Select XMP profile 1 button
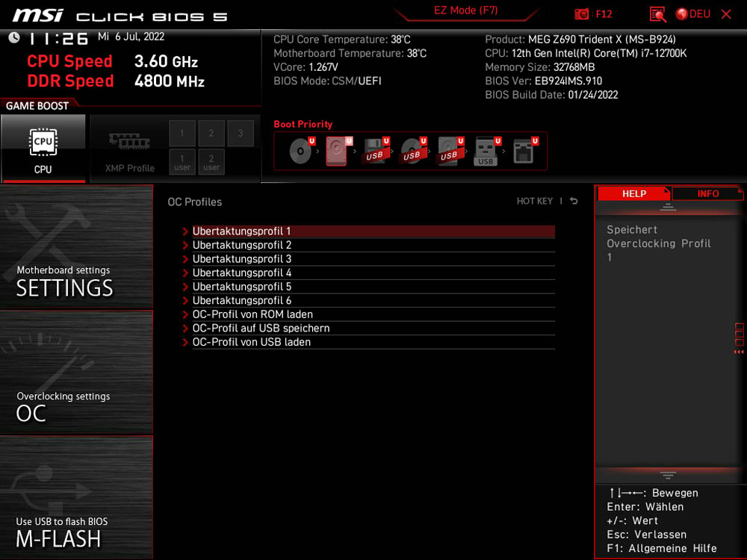This screenshot has width=747, height=560. click(x=182, y=133)
